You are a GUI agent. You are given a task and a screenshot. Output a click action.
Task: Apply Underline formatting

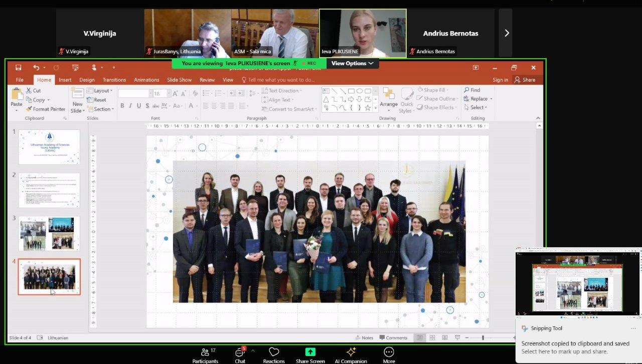(139, 106)
